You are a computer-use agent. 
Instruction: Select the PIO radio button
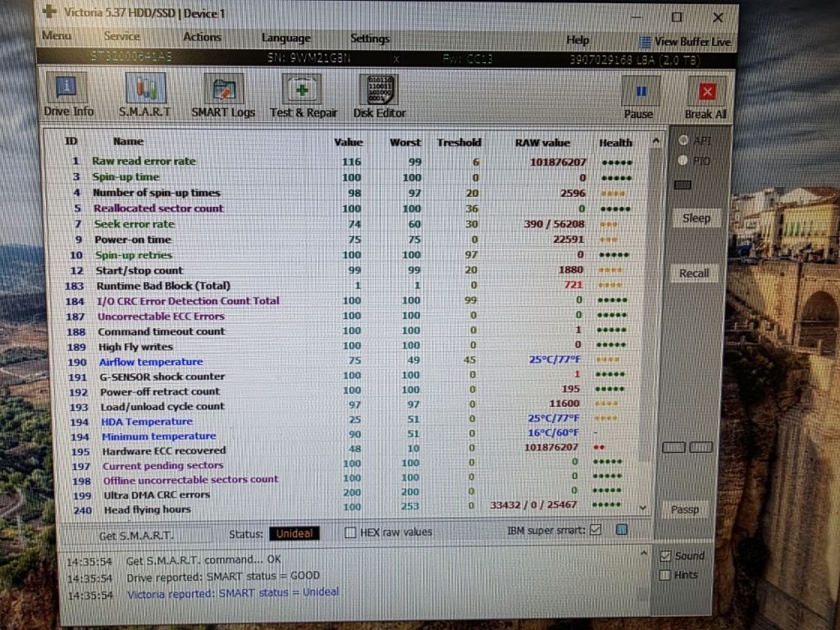[x=682, y=160]
